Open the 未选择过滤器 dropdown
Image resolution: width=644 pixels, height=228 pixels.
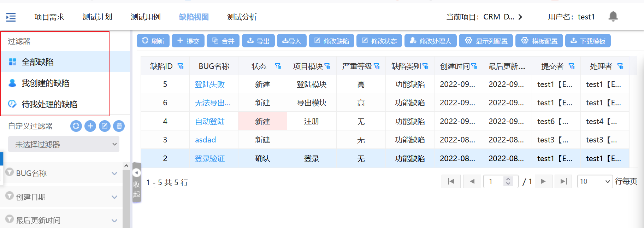[64, 144]
